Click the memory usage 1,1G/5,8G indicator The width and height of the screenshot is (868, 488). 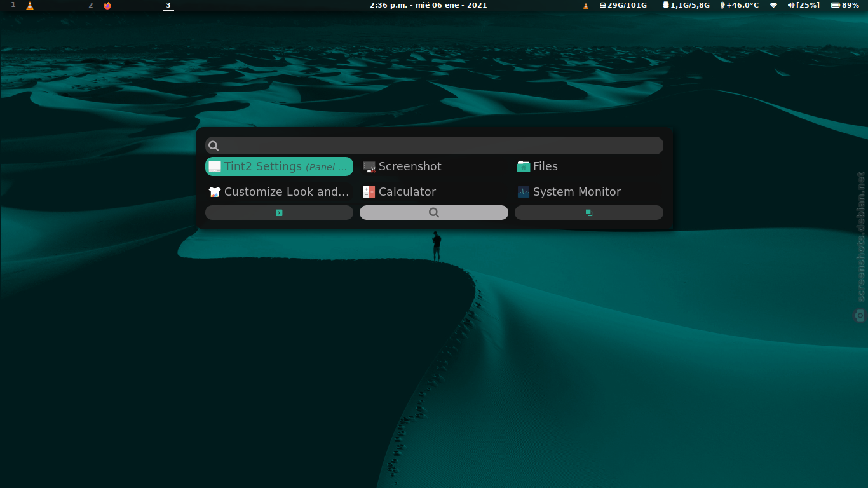point(686,5)
